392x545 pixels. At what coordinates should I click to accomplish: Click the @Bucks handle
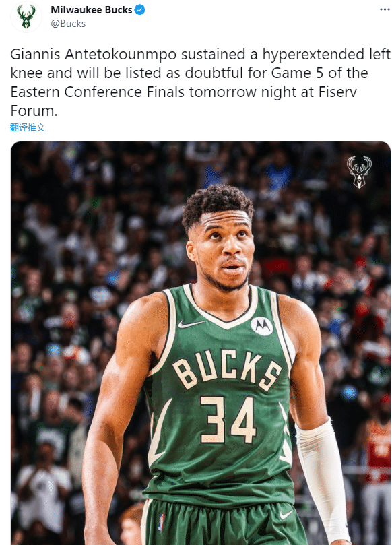[68, 24]
